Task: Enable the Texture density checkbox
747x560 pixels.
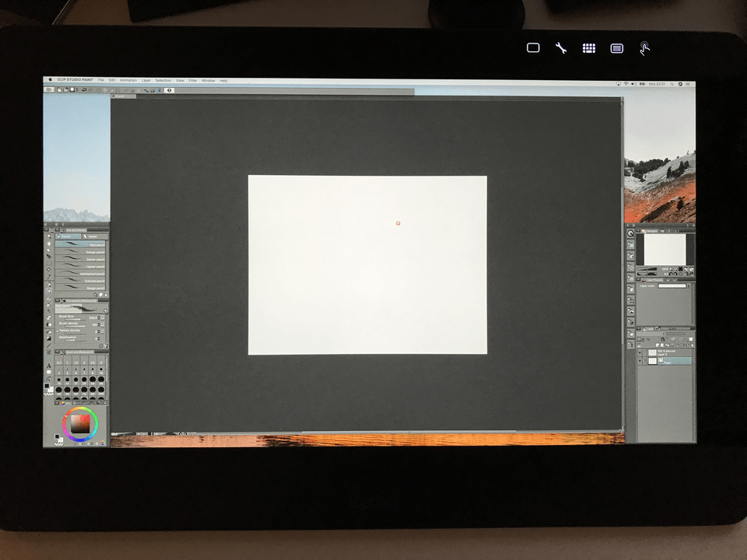Action: coord(58,331)
